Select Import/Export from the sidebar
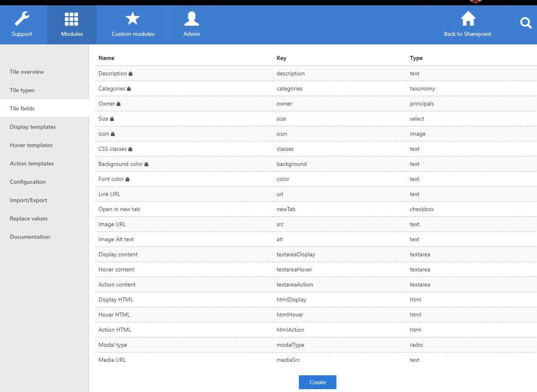Screen dimensions: 537x392 [x=29, y=200]
